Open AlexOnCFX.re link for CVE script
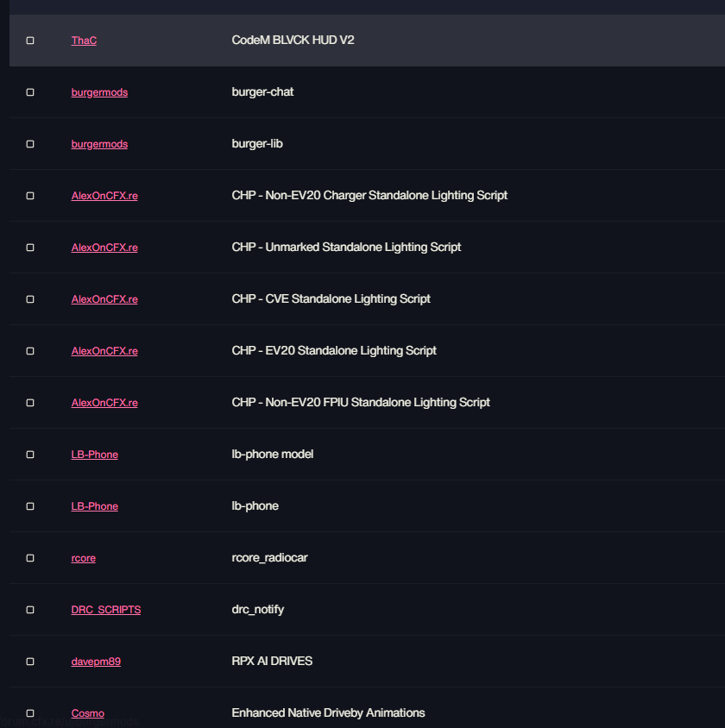Screen dimensions: 725x728 click(104, 299)
